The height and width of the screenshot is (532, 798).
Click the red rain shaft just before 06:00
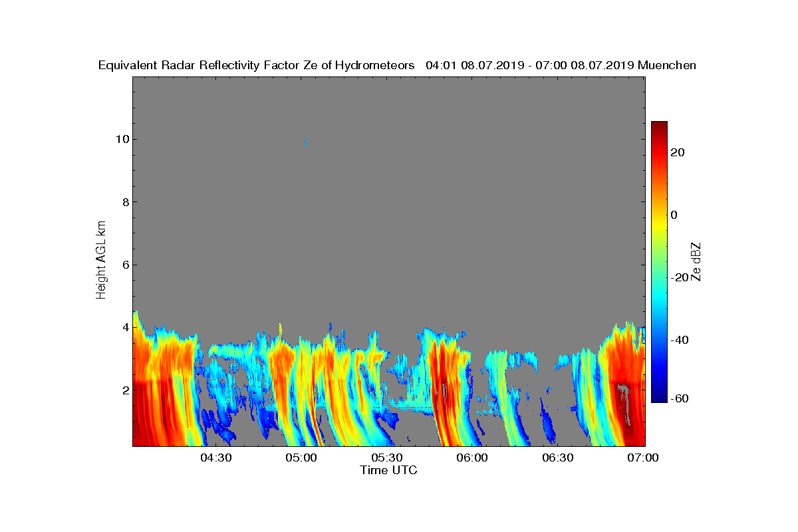446,389
